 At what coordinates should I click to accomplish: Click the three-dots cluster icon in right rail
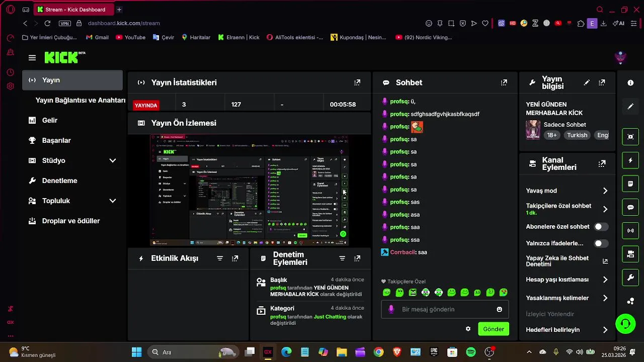630,301
